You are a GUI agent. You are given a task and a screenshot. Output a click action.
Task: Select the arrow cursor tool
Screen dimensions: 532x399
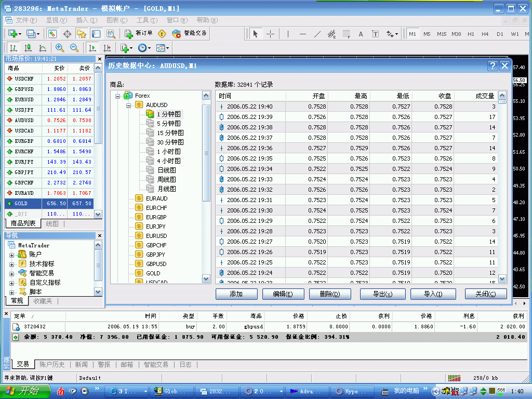[x=256, y=34]
